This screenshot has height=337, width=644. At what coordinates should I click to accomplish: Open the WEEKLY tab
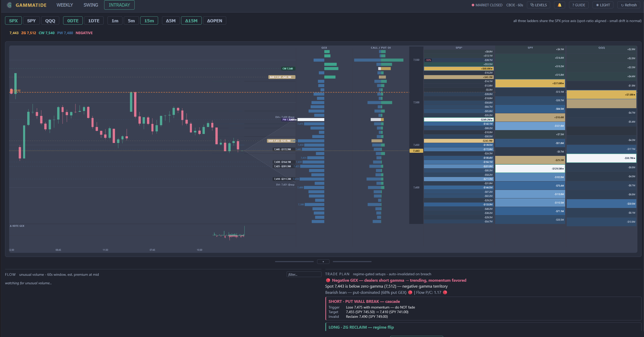(x=65, y=5)
